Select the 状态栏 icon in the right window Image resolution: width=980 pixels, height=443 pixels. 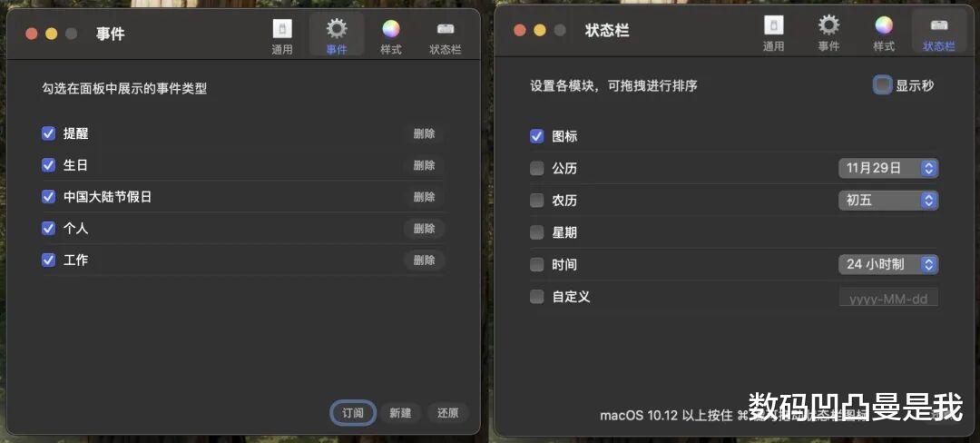[x=939, y=34]
